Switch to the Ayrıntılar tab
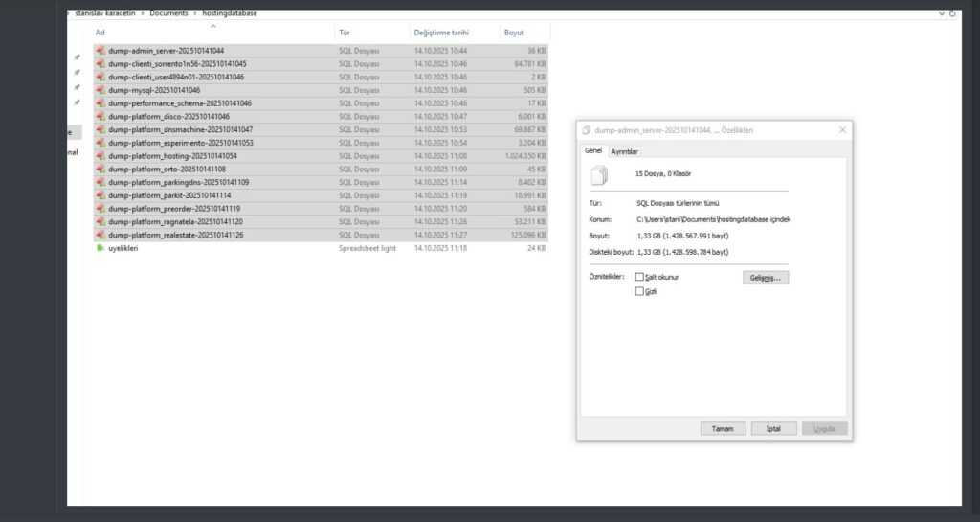The height and width of the screenshot is (522, 980). pyautogui.click(x=625, y=151)
